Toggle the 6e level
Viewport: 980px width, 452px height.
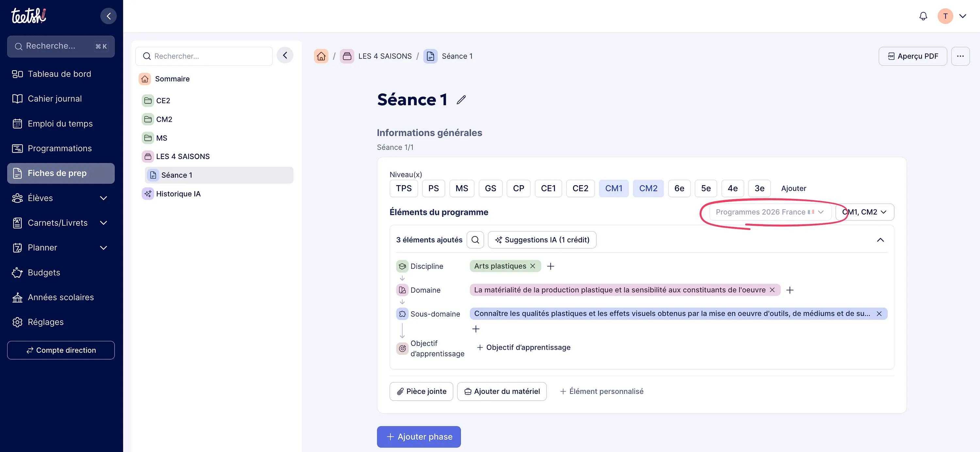click(679, 189)
